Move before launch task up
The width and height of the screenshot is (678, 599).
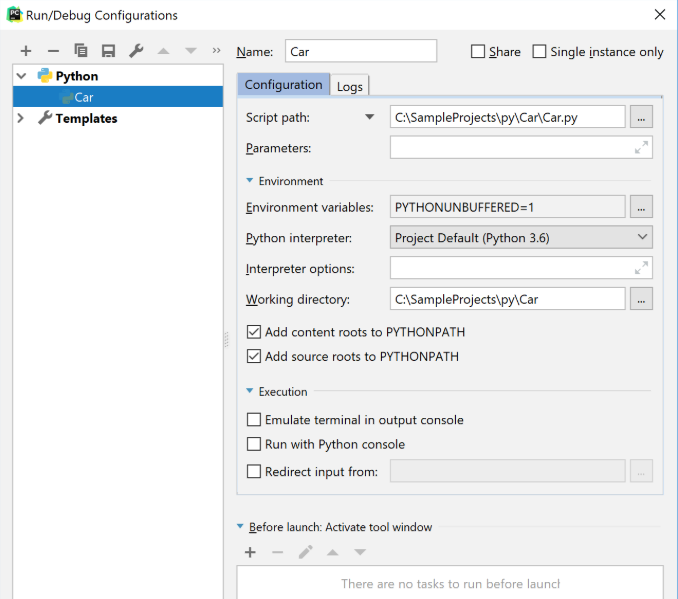333,552
